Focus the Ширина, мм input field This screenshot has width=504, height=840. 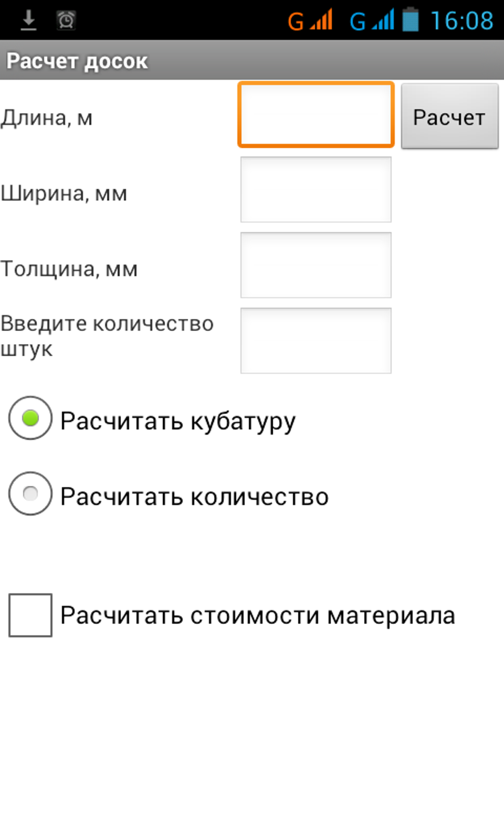click(316, 190)
